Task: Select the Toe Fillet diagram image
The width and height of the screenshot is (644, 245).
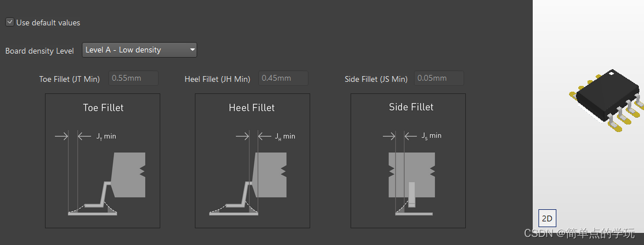Action: 103,167
